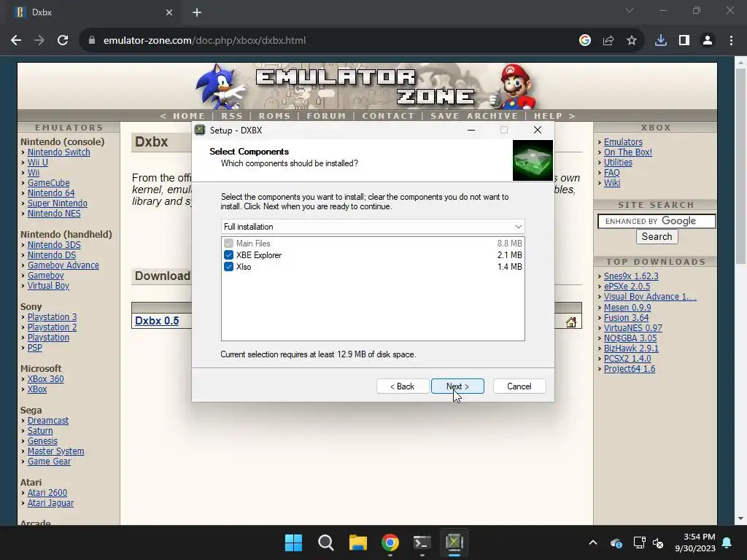
Task: Click the OneDrive cloud tray icon
Action: pyautogui.click(x=616, y=542)
